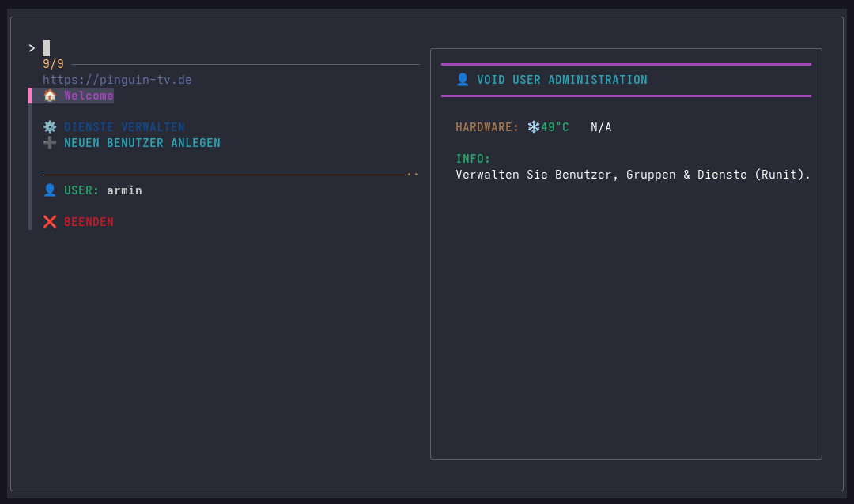Focus the search input cursor block
This screenshot has width=854, height=504.
click(x=46, y=48)
